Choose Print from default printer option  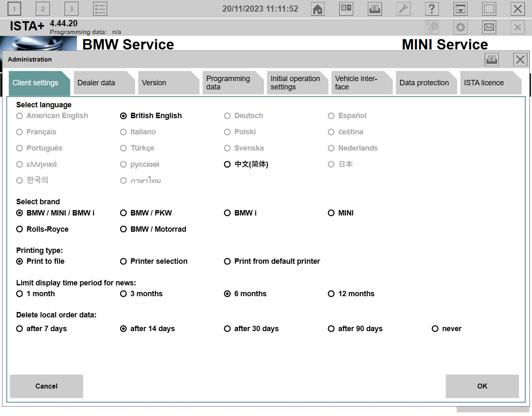227,261
